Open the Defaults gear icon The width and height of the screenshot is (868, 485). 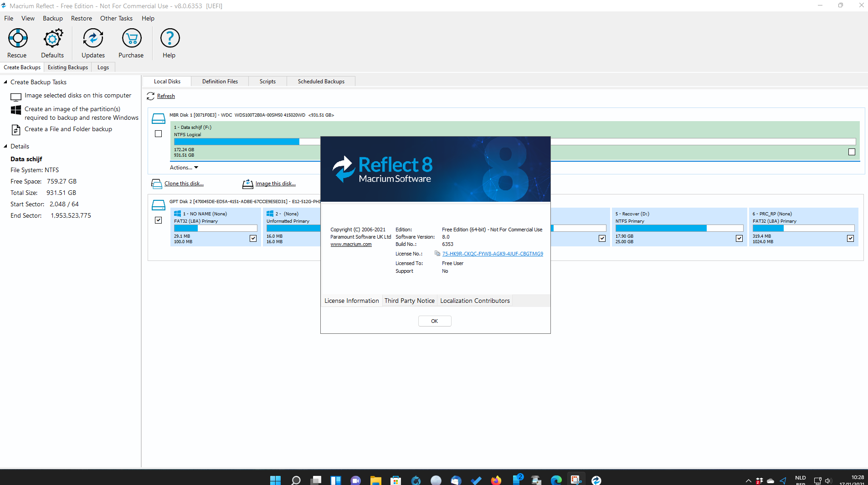52,38
